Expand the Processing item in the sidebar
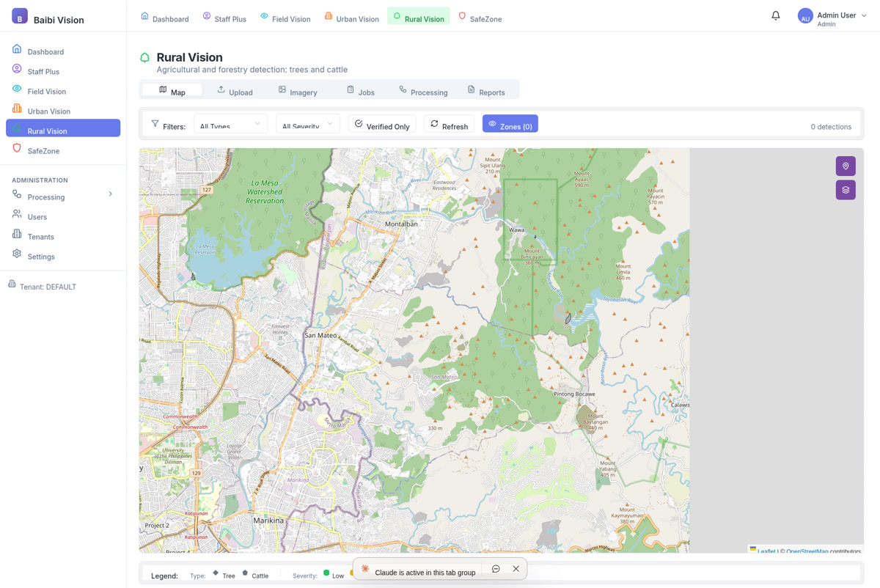The image size is (880, 588). click(x=110, y=194)
